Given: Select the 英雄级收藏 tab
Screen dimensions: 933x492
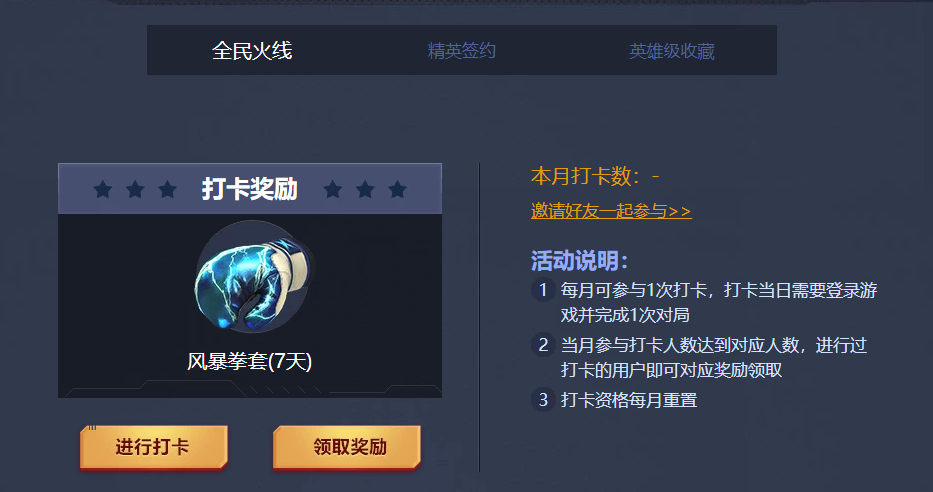Looking at the screenshot, I should (x=672, y=51).
